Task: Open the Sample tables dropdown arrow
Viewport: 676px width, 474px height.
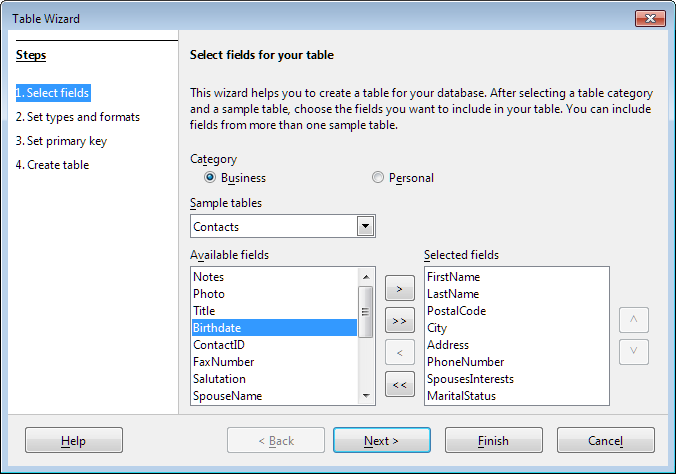Action: click(x=365, y=226)
